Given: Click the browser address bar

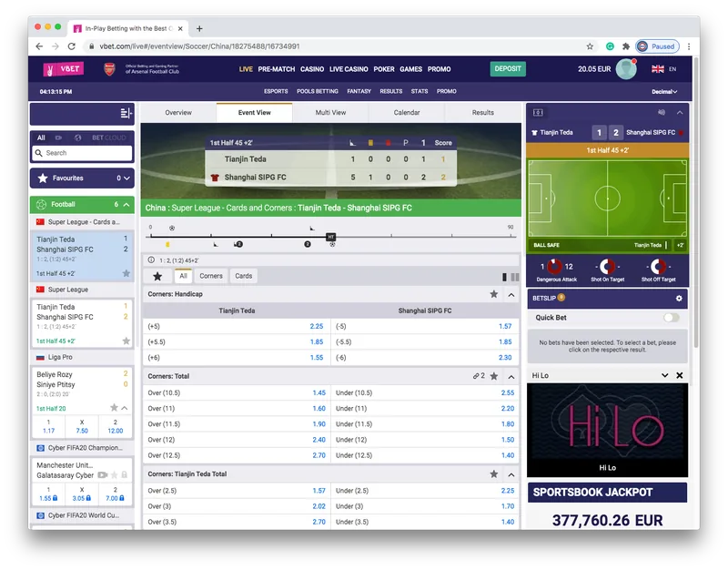Looking at the screenshot, I should 332,46.
